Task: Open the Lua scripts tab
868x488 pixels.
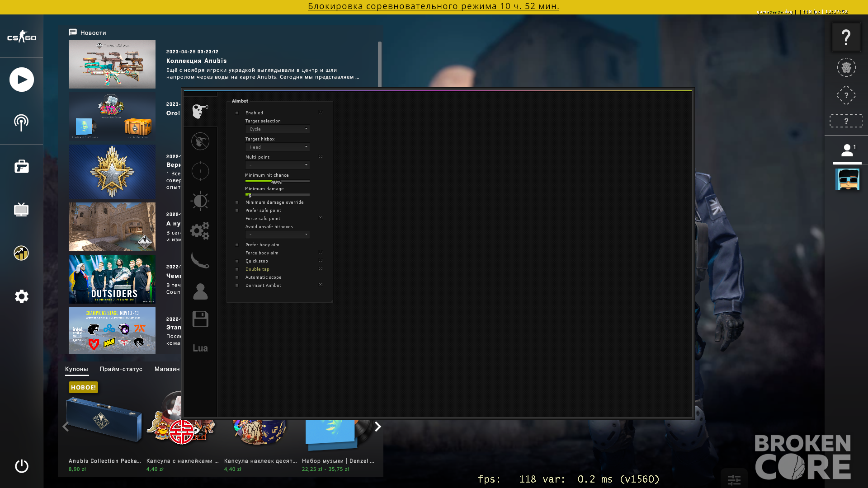Action: coord(200,348)
